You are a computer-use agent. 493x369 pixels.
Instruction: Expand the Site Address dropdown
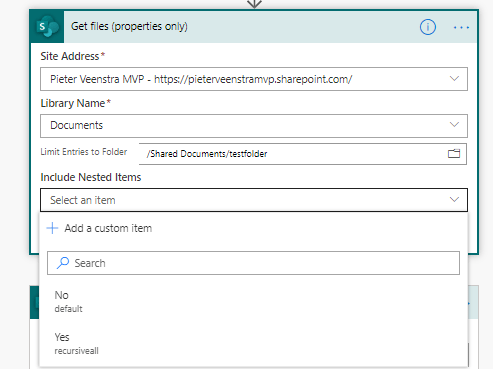point(454,79)
